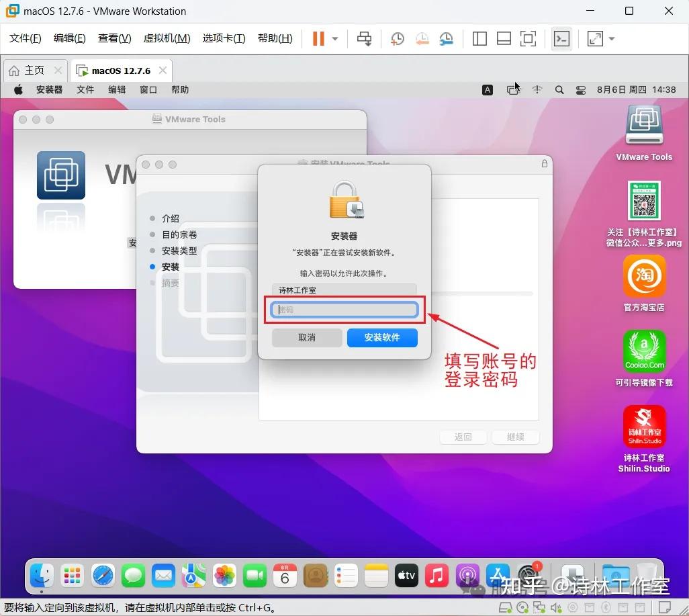Click the 安装软件 button
This screenshot has height=616, width=689.
click(382, 338)
